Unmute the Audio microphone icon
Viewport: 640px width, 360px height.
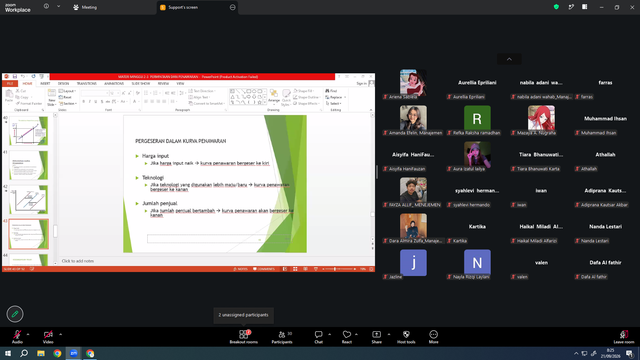[x=17, y=334]
